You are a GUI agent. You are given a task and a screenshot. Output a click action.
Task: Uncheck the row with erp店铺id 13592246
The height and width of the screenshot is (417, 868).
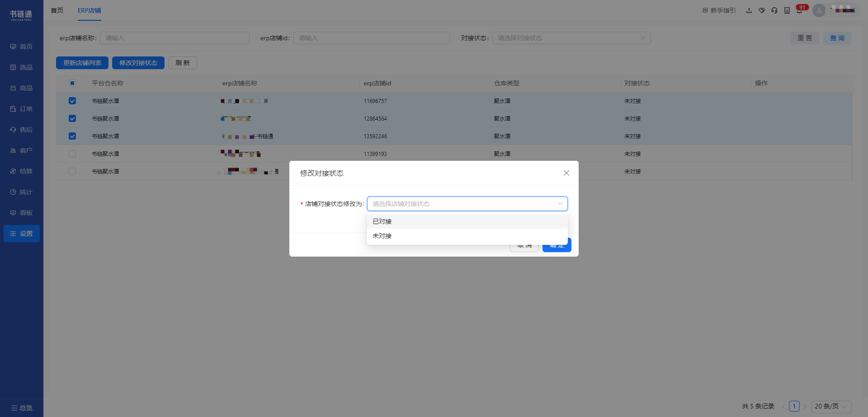click(72, 136)
